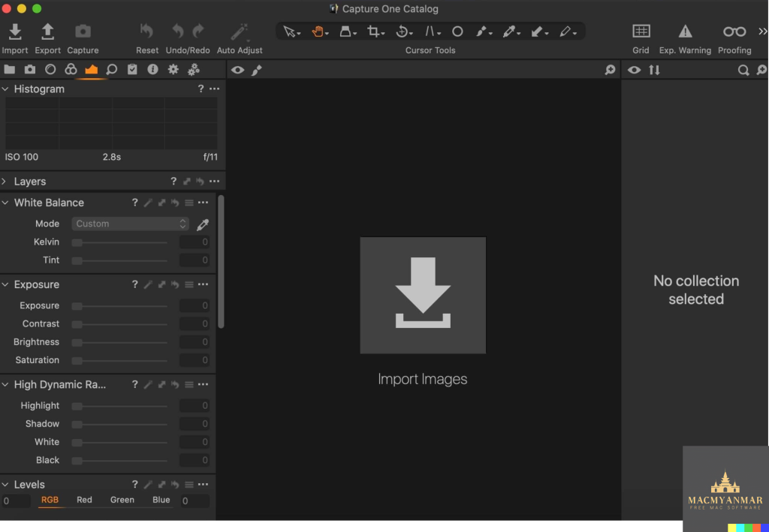Viewport: 769px width, 532px height.
Task: Select the RGB channel in Levels
Action: click(x=50, y=500)
